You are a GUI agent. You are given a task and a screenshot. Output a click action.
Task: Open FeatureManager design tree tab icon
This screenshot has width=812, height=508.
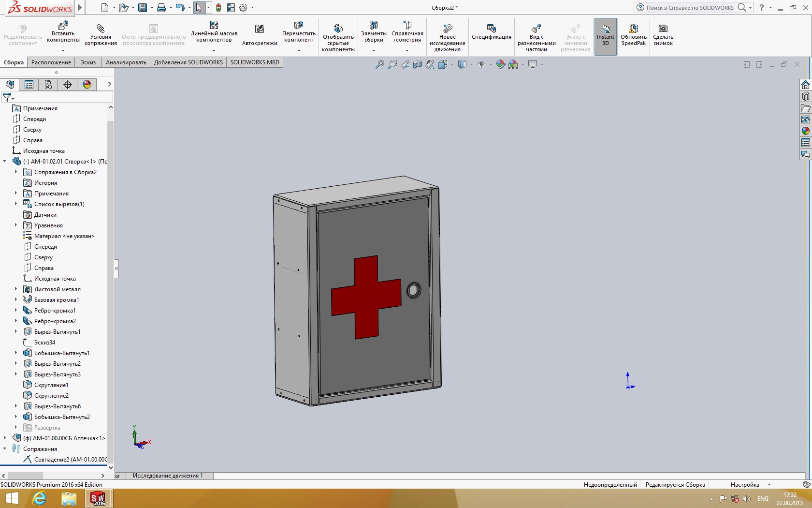click(10, 85)
